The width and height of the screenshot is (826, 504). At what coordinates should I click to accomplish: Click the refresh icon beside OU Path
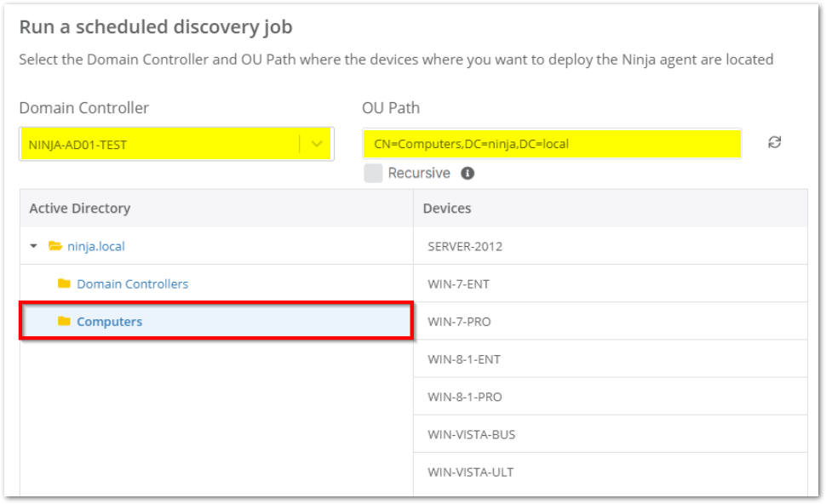point(773,143)
